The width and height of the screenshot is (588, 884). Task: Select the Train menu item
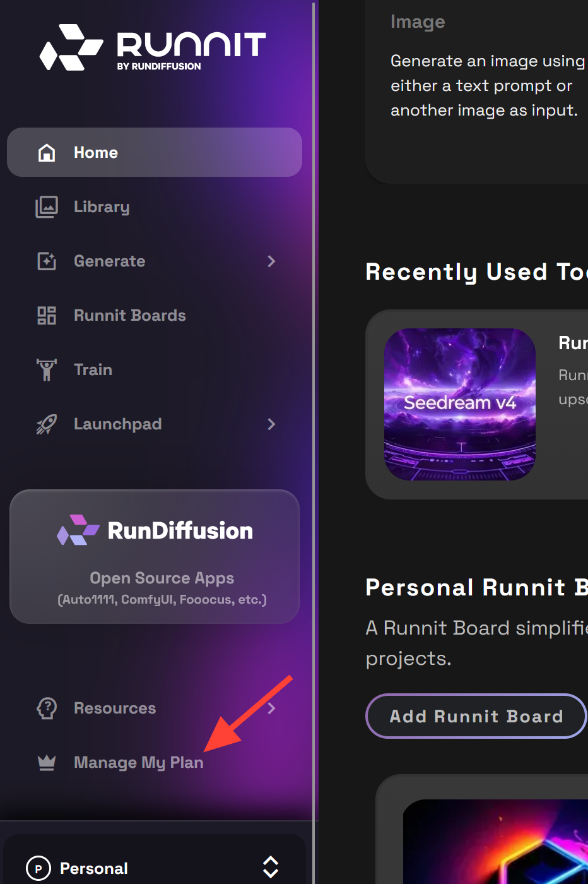pyautogui.click(x=93, y=370)
